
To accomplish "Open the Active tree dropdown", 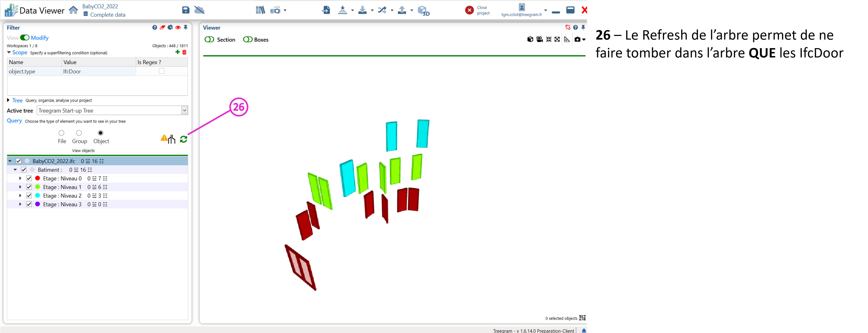I will tap(184, 110).
